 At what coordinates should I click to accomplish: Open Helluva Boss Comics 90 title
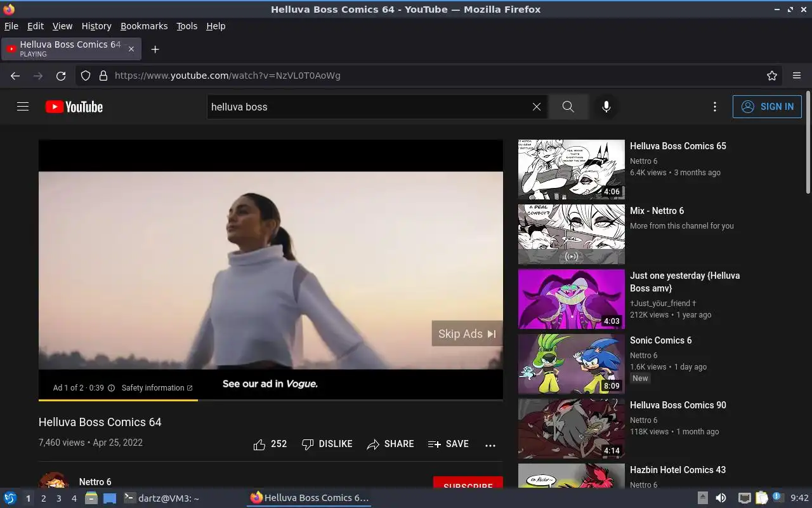(678, 405)
